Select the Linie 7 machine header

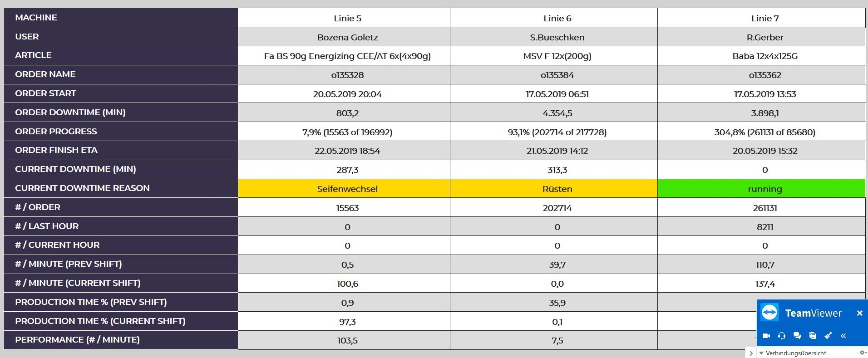[x=764, y=18]
